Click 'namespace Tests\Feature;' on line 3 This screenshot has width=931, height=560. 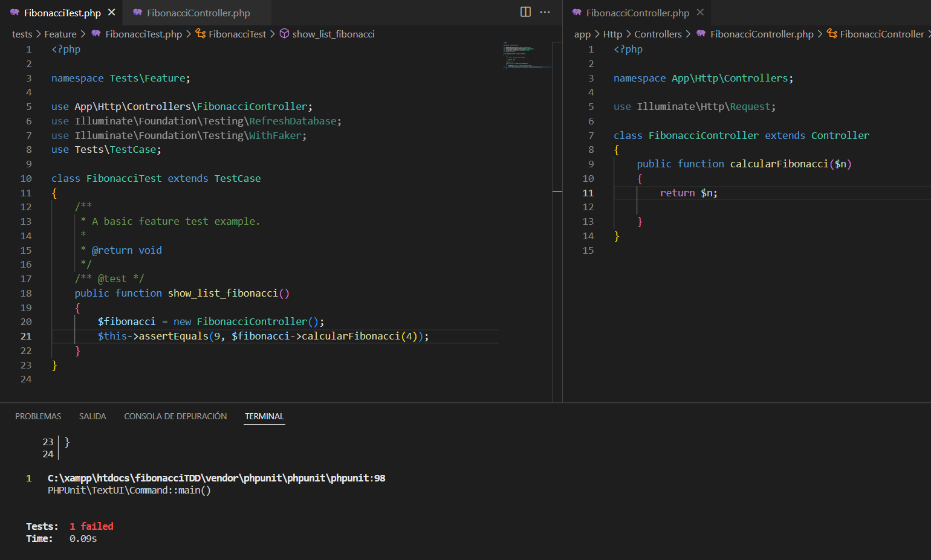(x=120, y=79)
